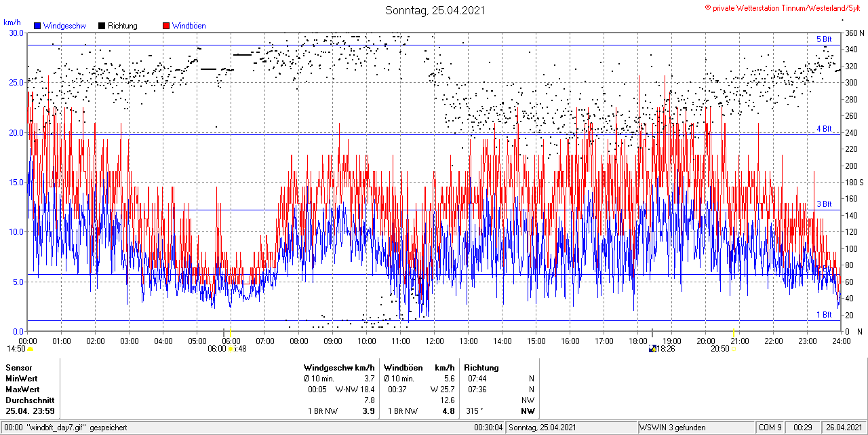The width and height of the screenshot is (868, 435).
Task: Click the 00:29 status bar cell
Action: point(803,428)
